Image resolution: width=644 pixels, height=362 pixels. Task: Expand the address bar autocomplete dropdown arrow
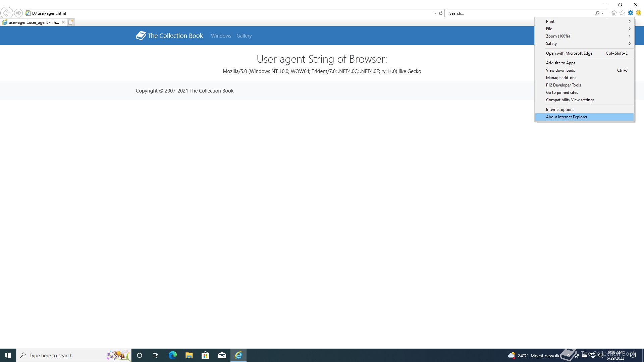coord(435,13)
